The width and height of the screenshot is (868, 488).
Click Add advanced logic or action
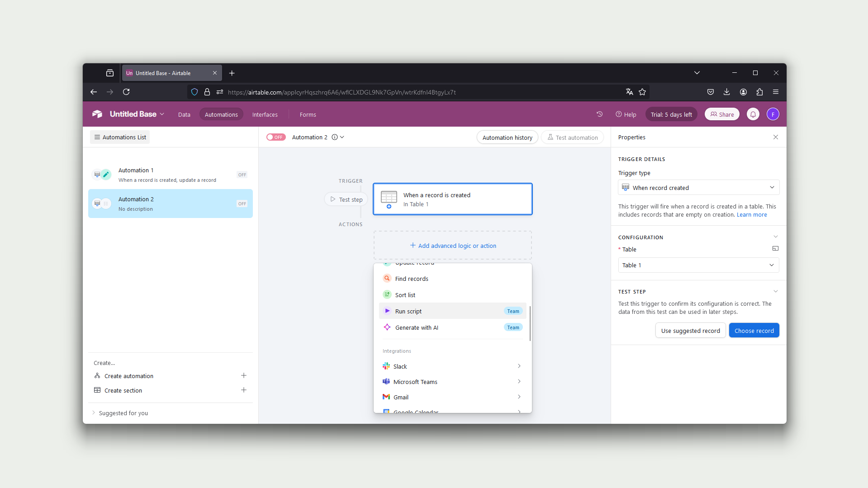(453, 246)
